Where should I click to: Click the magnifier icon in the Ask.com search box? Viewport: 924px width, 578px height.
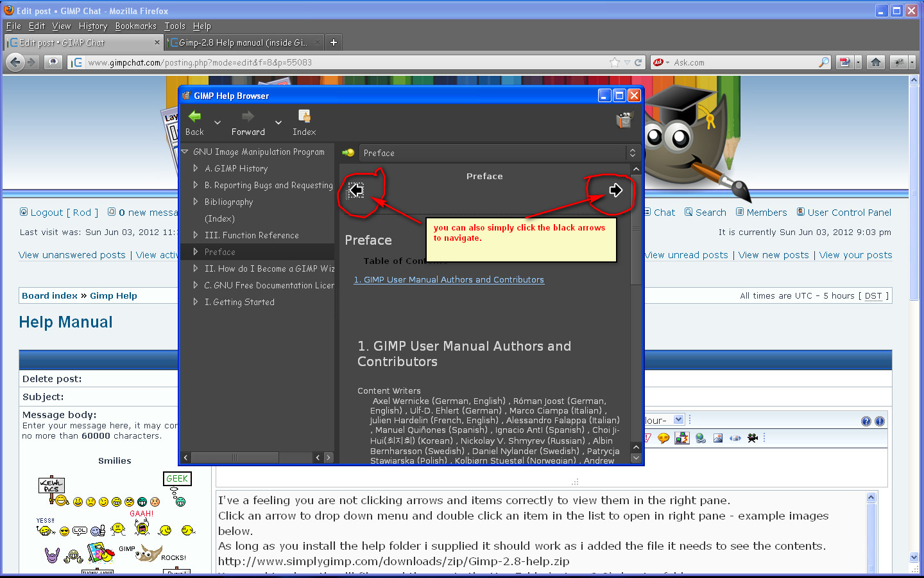(824, 62)
